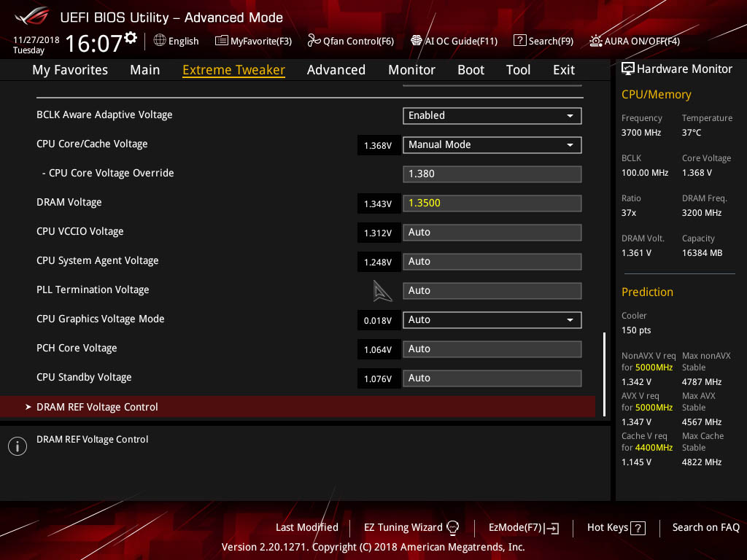Click the Hot Keys question mark icon
The height and width of the screenshot is (560, 747).
coord(638,528)
